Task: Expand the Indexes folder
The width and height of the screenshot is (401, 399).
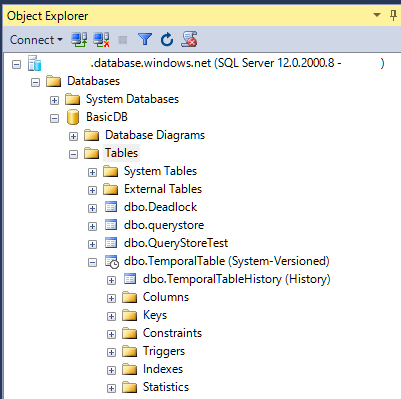Action: point(111,370)
